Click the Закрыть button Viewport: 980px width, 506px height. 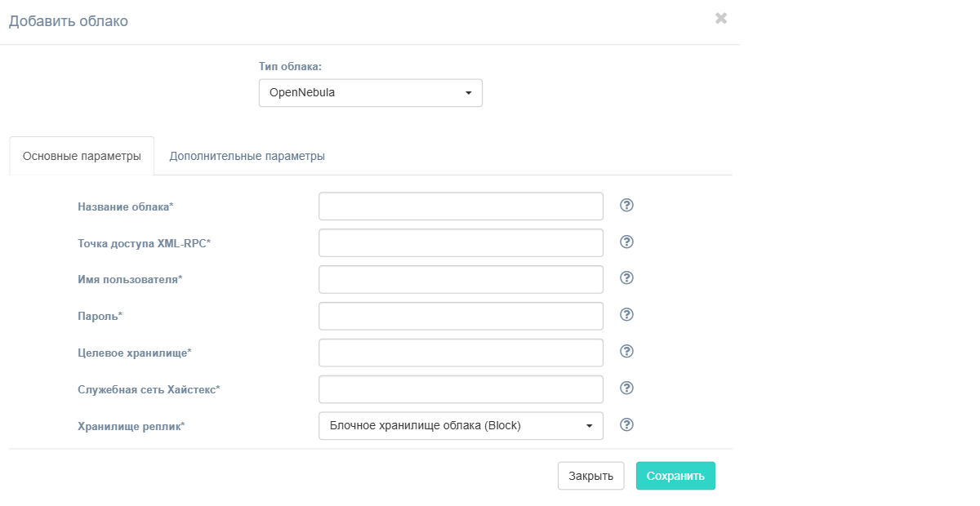[590, 475]
